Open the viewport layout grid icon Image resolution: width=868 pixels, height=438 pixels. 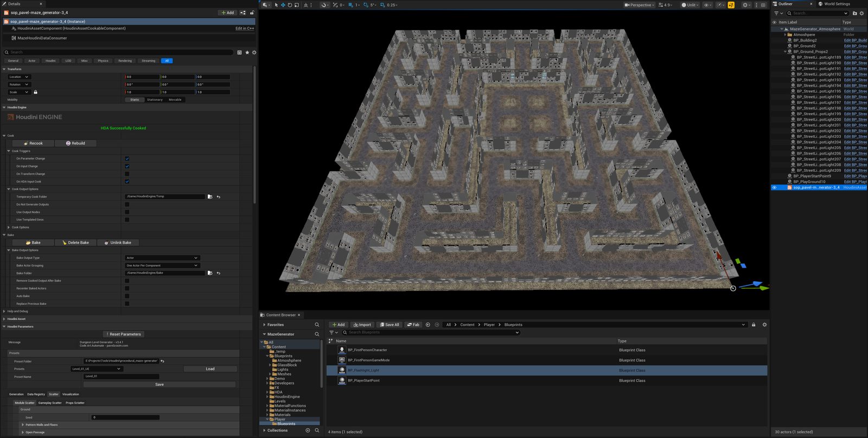[x=763, y=5]
